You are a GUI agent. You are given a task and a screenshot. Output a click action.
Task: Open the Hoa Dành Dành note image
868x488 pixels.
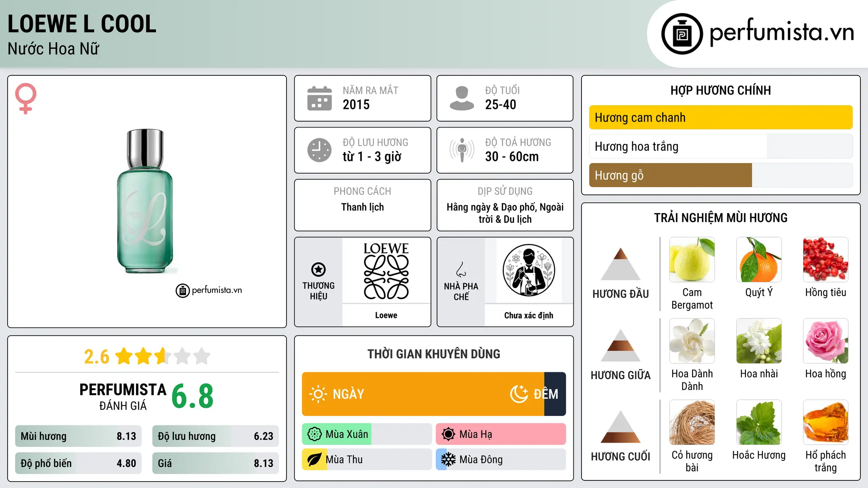[692, 341]
